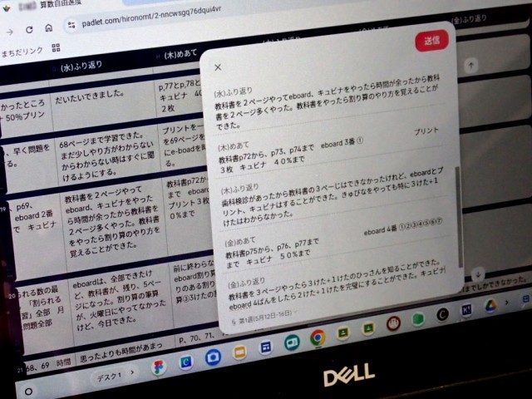Viewport: 532px width, 399px height.
Task: Open the red clock app on the shelf
Action: pos(393,323)
